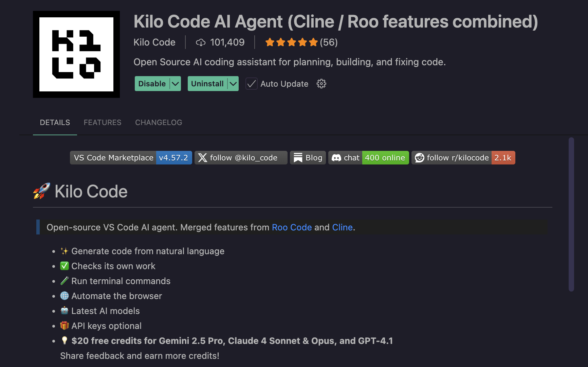Open the Uninstall button dropdown arrow
Viewport: 588px width, 367px height.
click(233, 84)
